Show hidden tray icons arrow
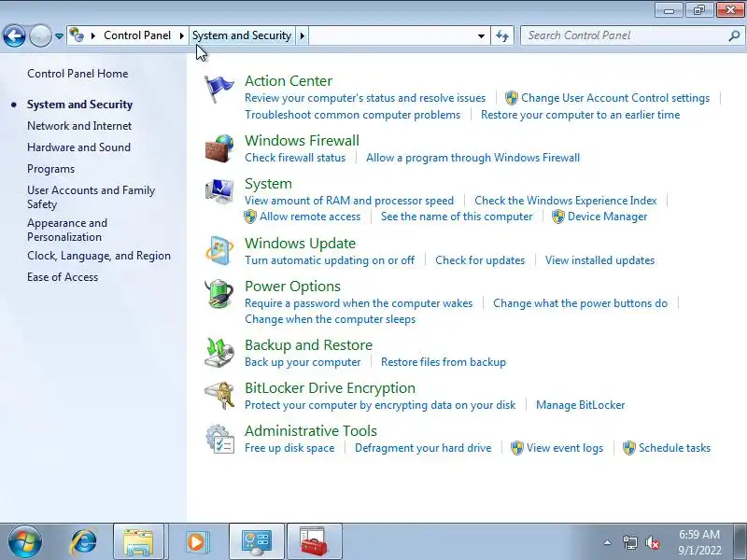Image resolution: width=747 pixels, height=560 pixels. (608, 542)
